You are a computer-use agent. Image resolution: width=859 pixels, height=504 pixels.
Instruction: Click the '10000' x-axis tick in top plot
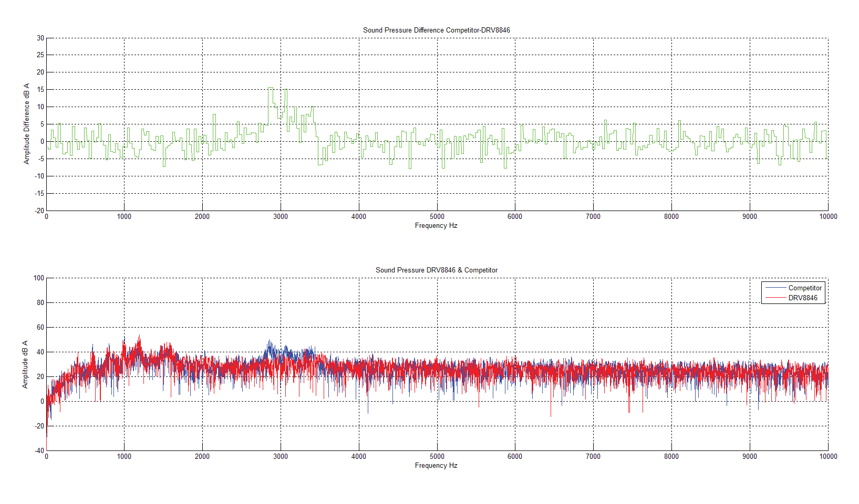point(828,216)
